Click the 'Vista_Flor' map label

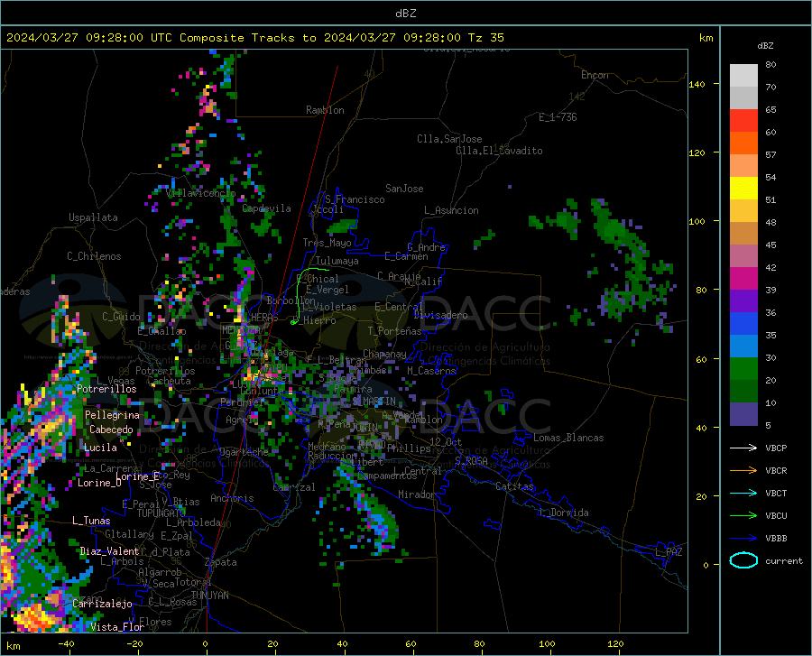pos(117,626)
